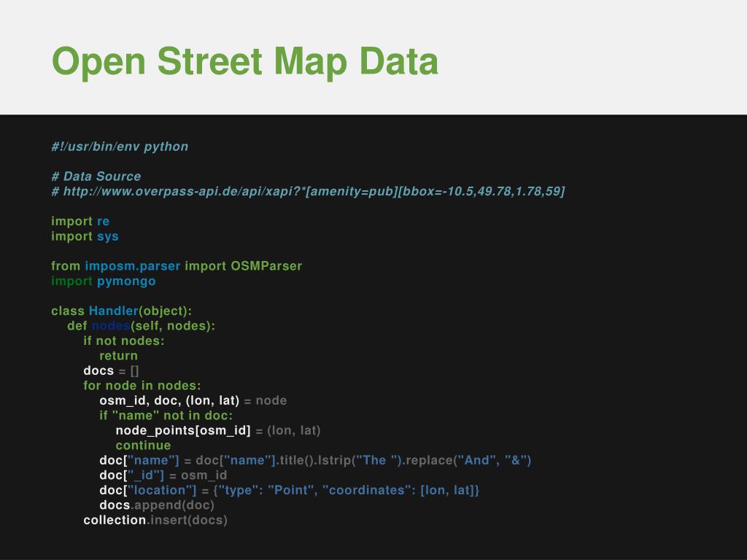Click the "docs = []" line
The height and width of the screenshot is (560, 747).
click(x=111, y=370)
